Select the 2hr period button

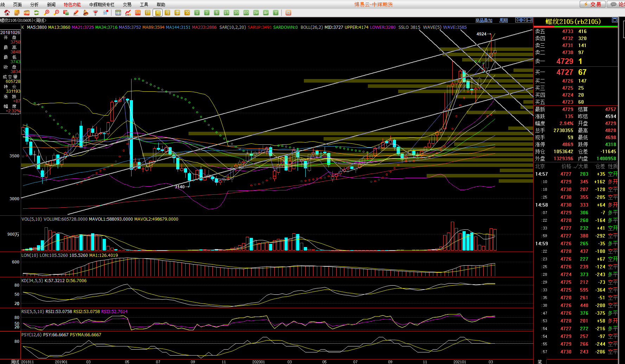point(256,13)
